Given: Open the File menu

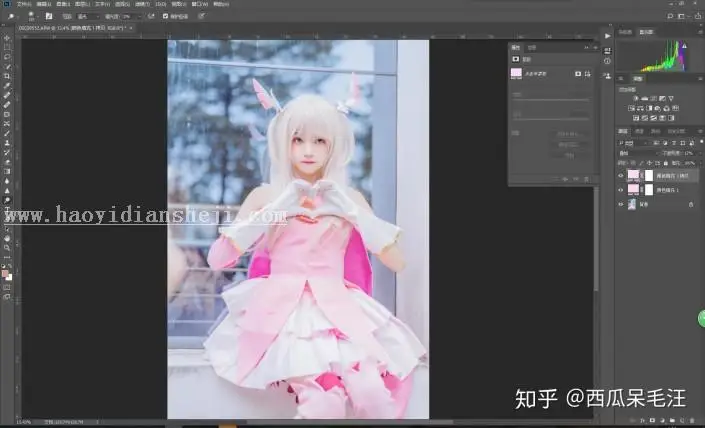Looking at the screenshot, I should 24,4.
